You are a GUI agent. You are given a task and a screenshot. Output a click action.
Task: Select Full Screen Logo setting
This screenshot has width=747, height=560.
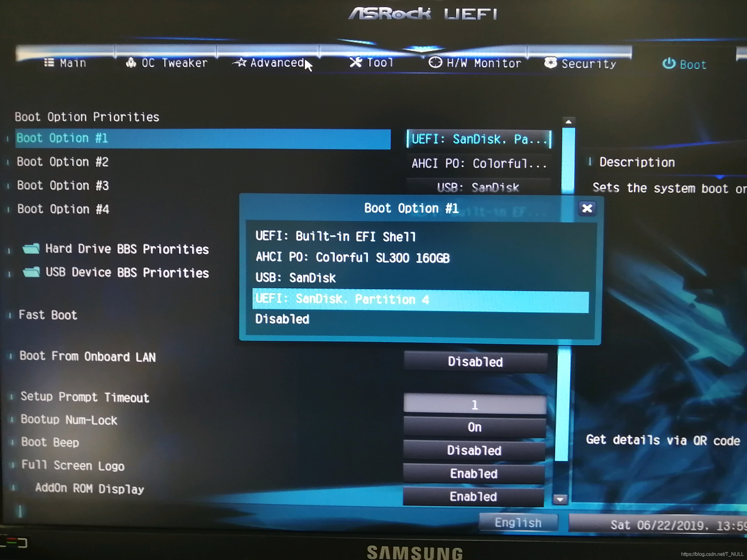click(x=73, y=466)
